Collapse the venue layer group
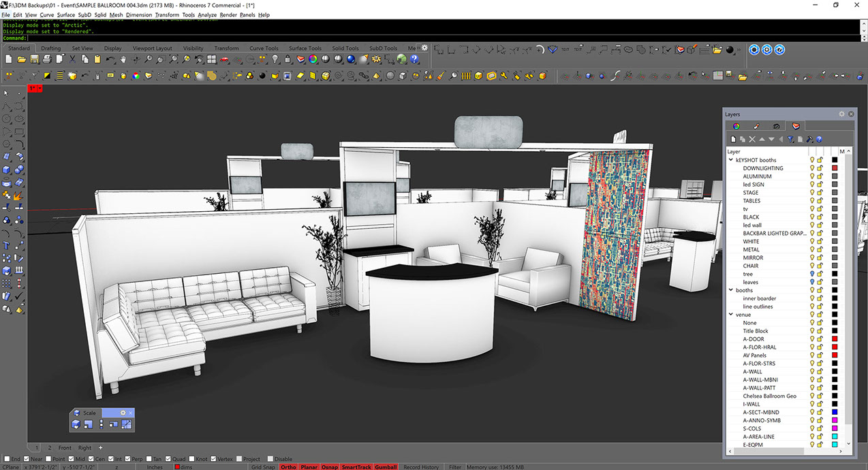The height and width of the screenshot is (470, 868). [731, 315]
